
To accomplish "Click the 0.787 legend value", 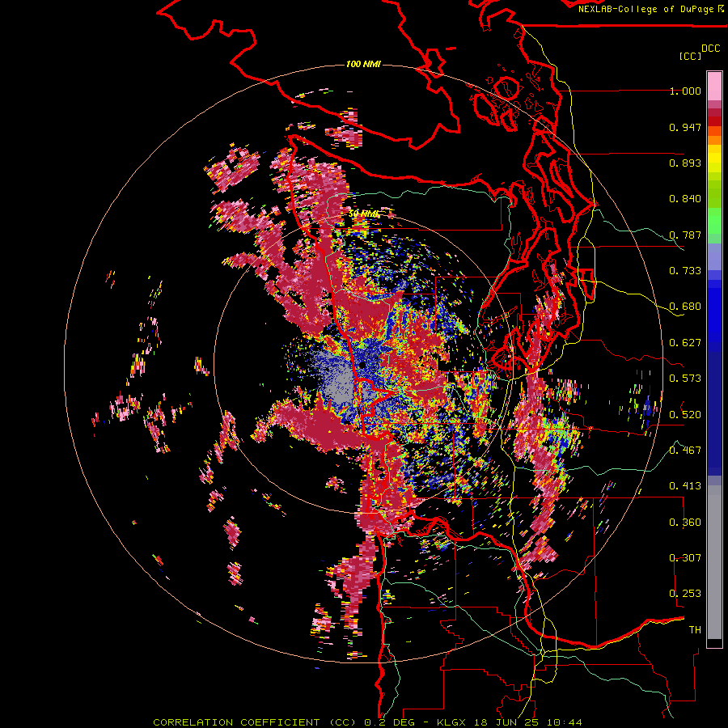I will 685,235.
